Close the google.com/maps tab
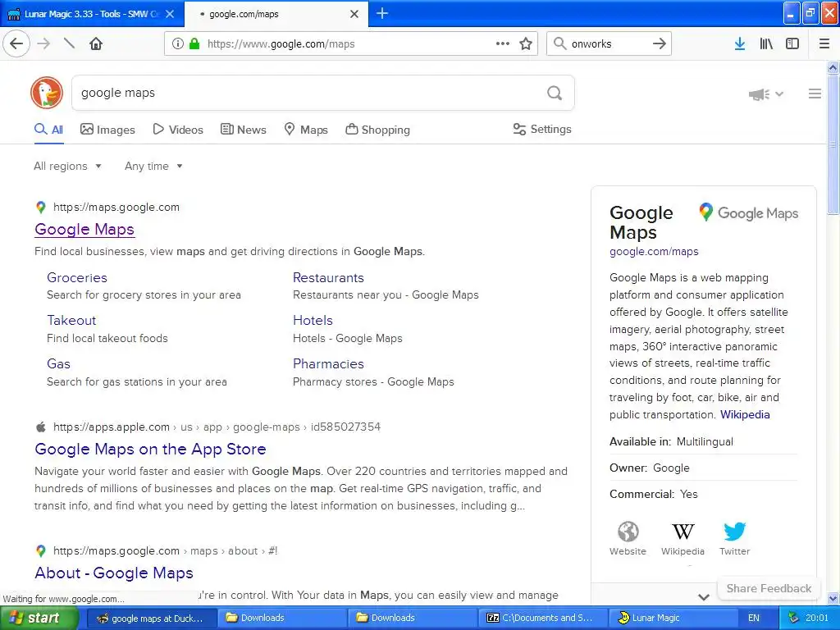This screenshot has width=840, height=630. tap(354, 14)
